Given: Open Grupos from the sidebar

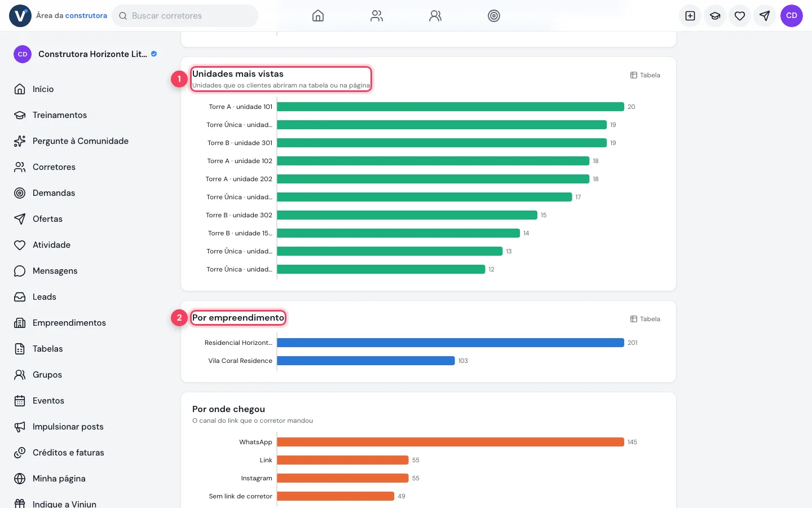Looking at the screenshot, I should [x=47, y=375].
